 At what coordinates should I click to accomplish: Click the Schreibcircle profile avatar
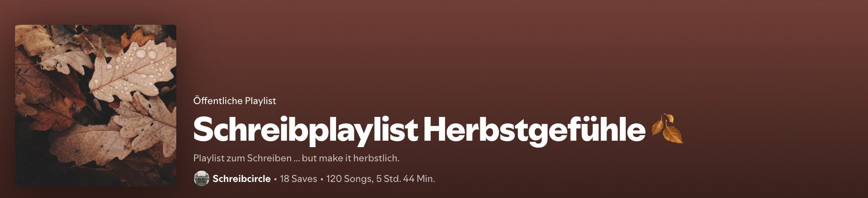(201, 178)
